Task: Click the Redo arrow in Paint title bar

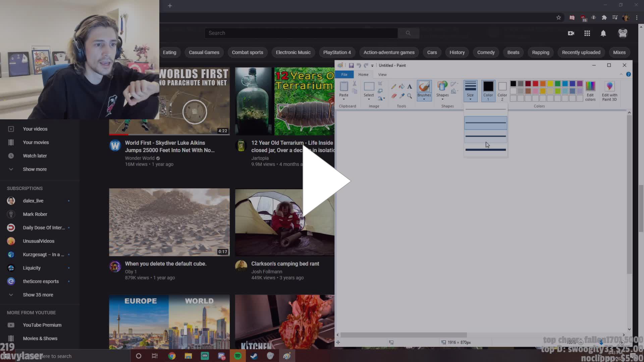Action: point(366,65)
